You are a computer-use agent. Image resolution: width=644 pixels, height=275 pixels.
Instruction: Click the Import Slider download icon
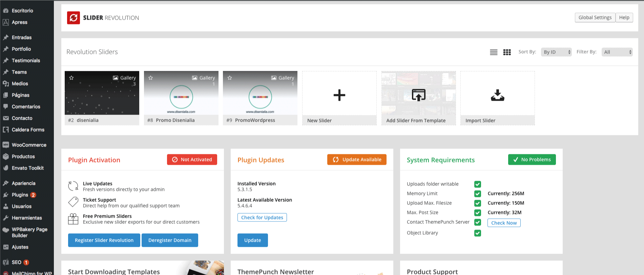click(497, 95)
